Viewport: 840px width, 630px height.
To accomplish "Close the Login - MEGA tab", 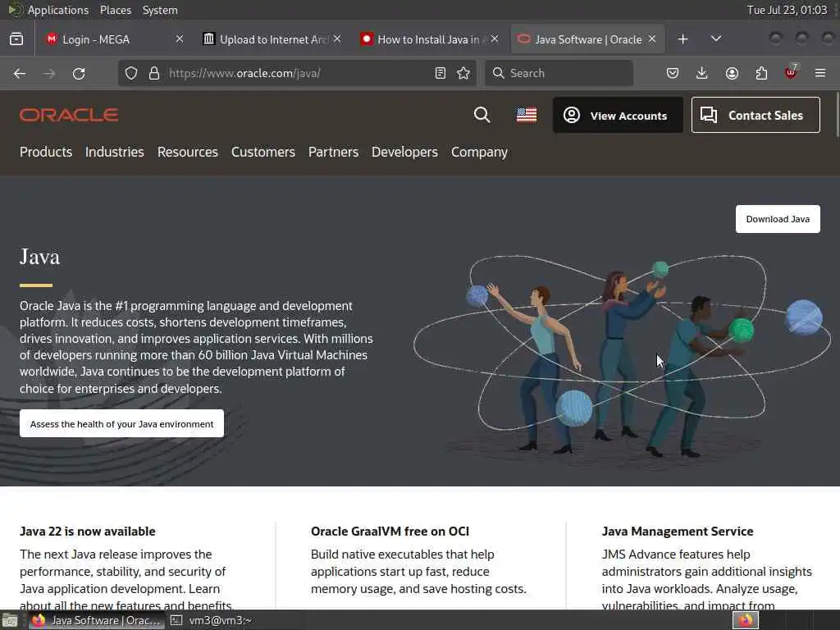I will tap(180, 39).
